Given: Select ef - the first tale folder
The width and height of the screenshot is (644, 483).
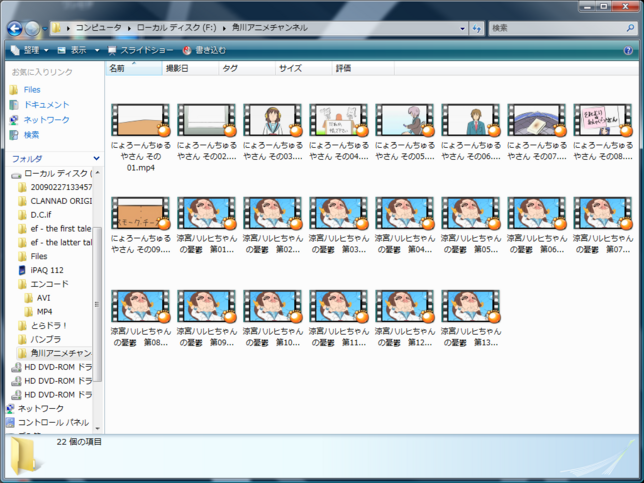Looking at the screenshot, I should pos(55,229).
